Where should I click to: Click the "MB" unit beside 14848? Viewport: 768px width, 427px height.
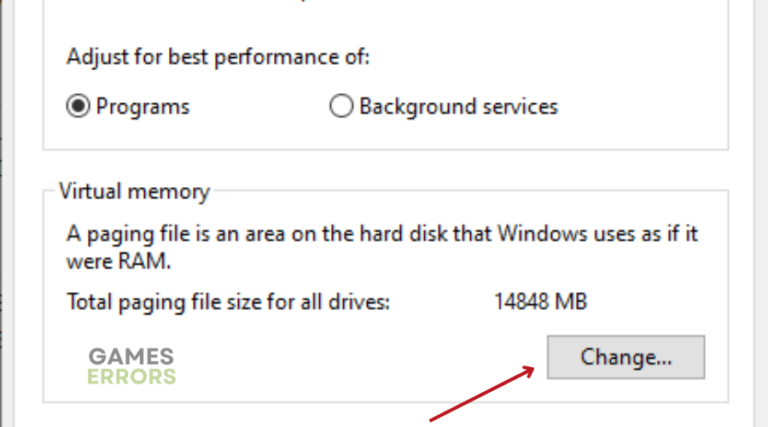(570, 299)
